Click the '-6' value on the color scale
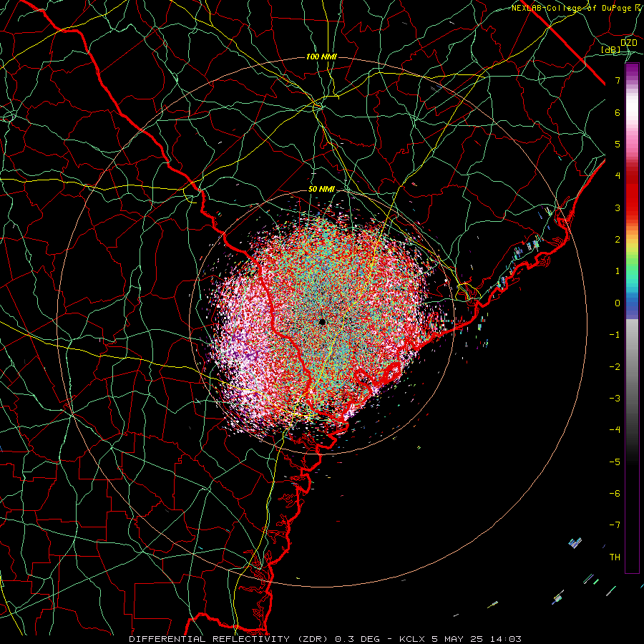Image resolution: width=644 pixels, height=644 pixels. [615, 494]
